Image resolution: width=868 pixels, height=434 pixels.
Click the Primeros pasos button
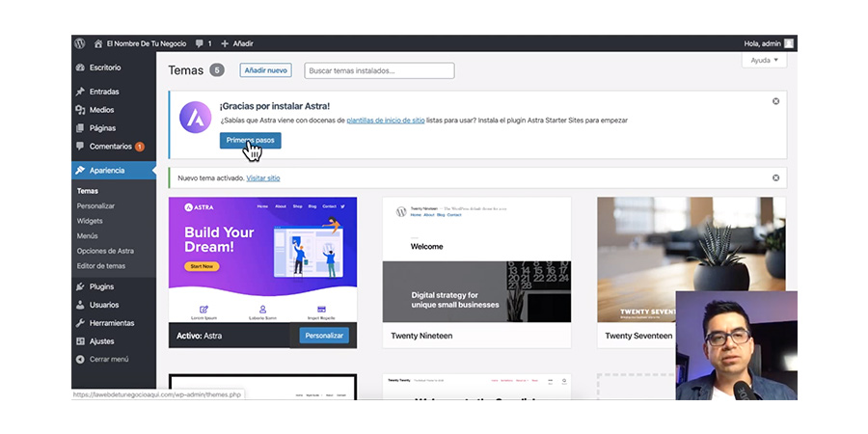pyautogui.click(x=250, y=141)
